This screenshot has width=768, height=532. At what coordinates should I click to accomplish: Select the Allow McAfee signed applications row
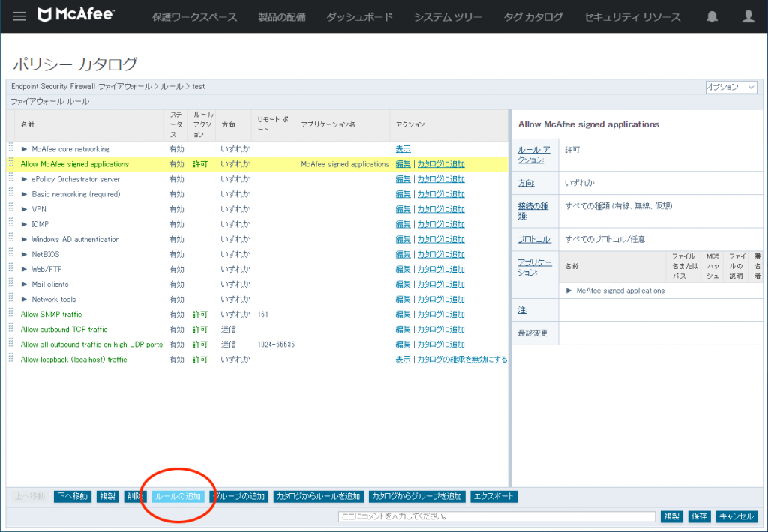pyautogui.click(x=257, y=164)
